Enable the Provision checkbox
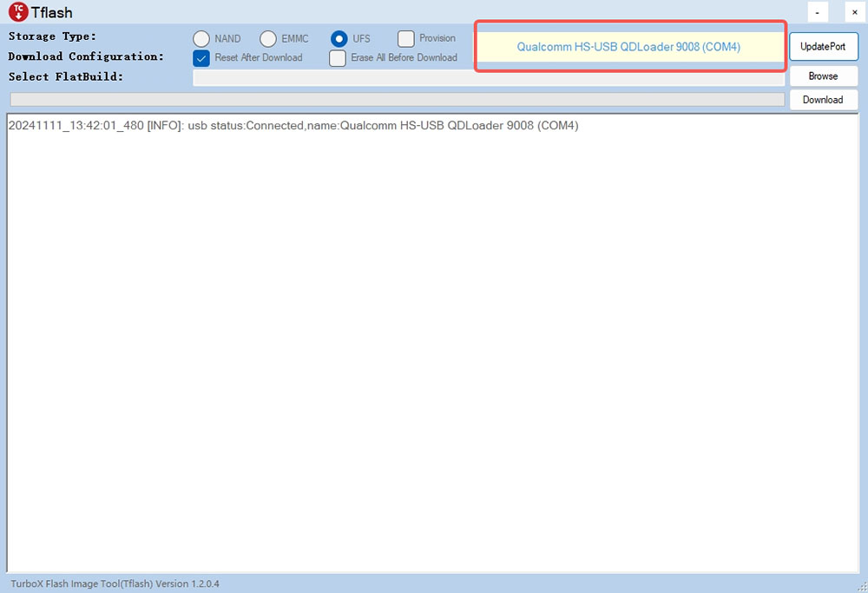 click(405, 39)
